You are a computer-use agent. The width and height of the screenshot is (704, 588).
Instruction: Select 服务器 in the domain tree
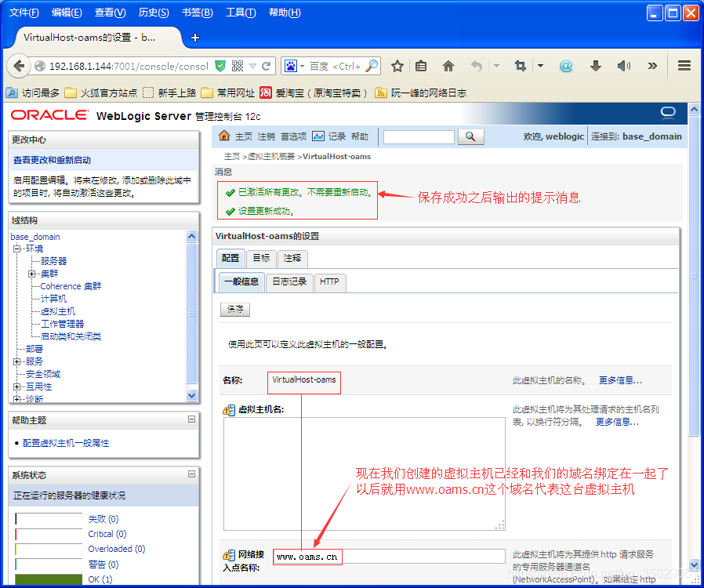tap(53, 261)
